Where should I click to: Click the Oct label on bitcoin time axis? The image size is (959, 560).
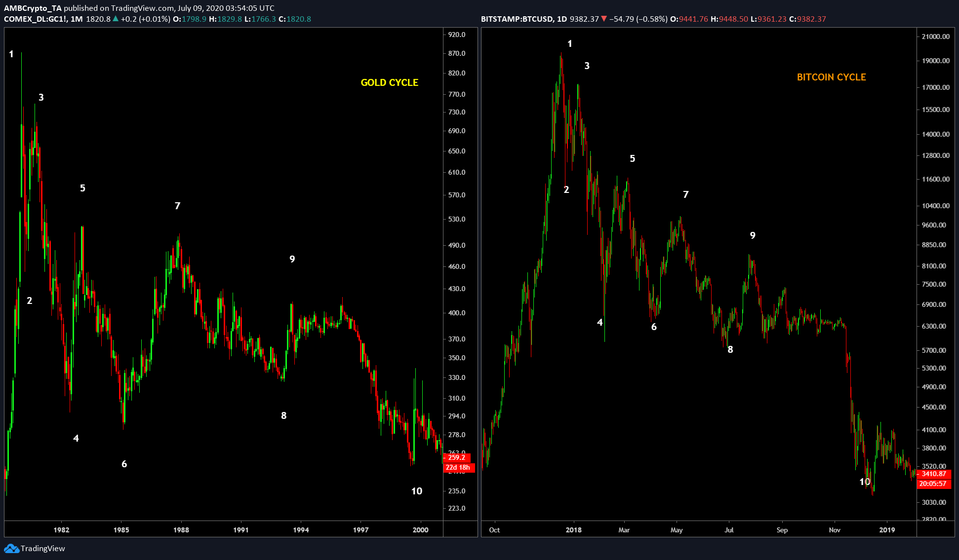coord(494,530)
